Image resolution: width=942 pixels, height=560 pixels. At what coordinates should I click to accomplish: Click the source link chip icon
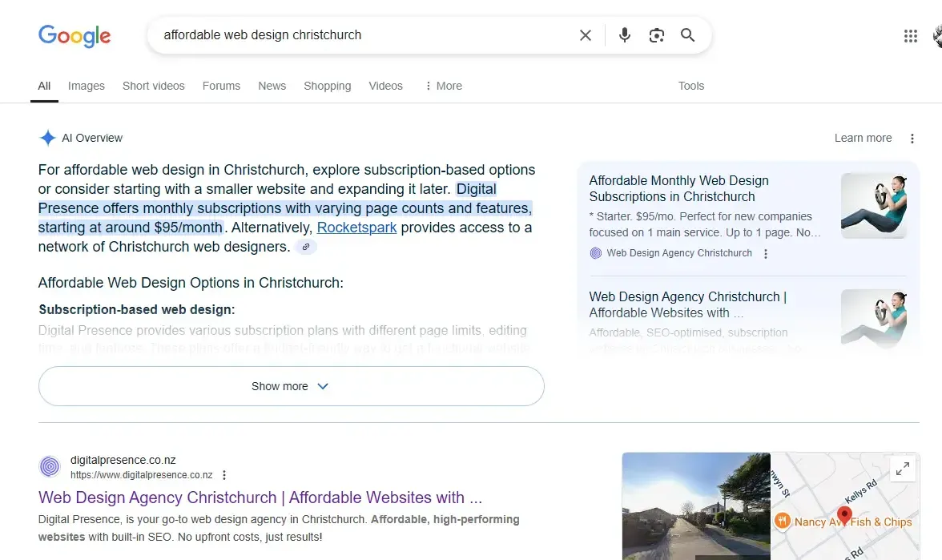point(306,247)
